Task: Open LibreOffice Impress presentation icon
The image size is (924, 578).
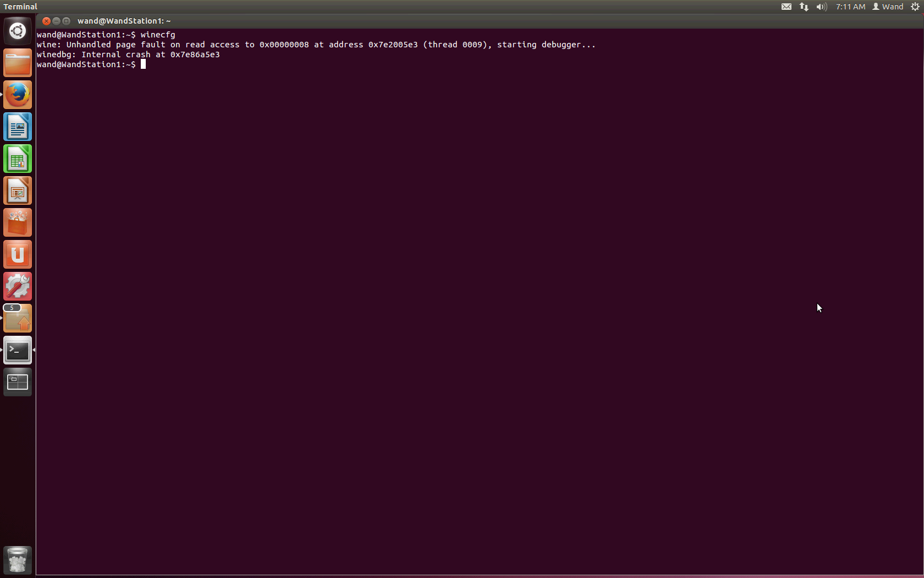Action: 18,190
